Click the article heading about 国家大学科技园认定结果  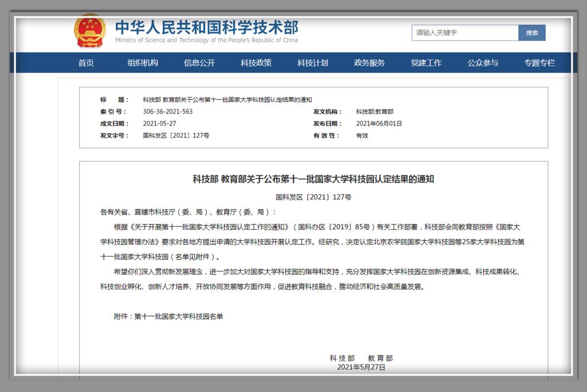313,179
